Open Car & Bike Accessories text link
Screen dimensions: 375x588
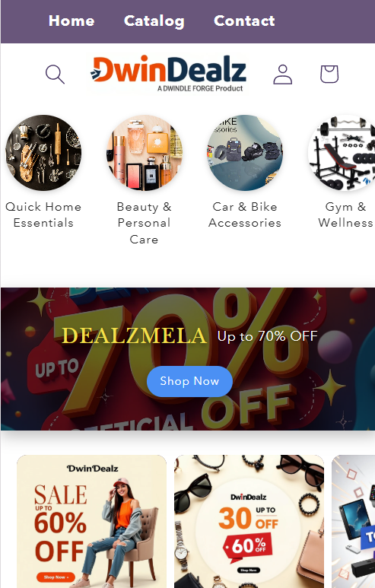click(x=245, y=215)
